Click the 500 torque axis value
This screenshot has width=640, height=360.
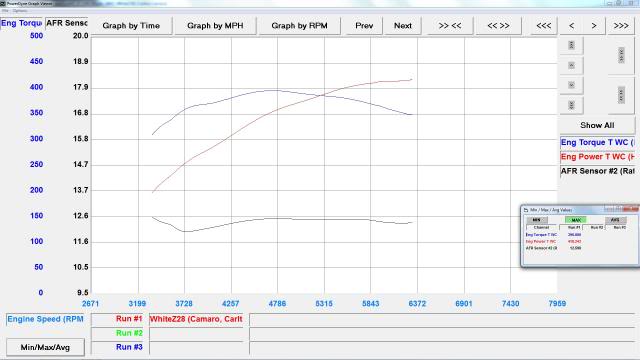[36, 36]
